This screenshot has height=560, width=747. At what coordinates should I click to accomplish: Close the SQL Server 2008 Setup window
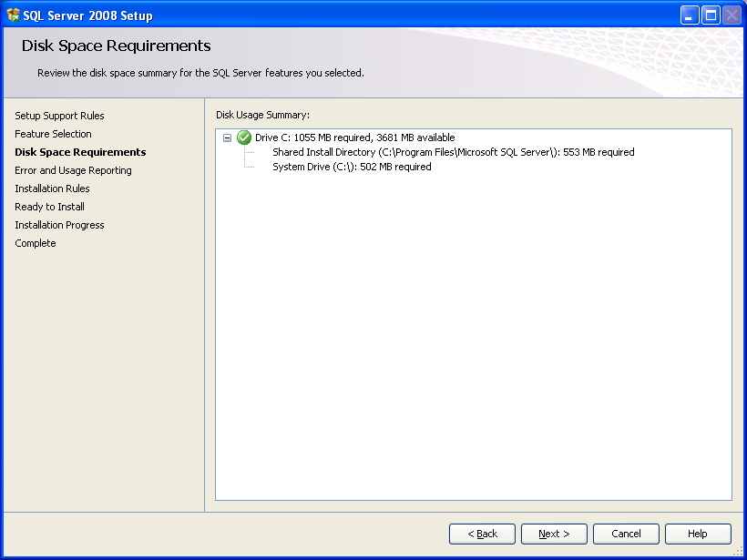(x=732, y=15)
